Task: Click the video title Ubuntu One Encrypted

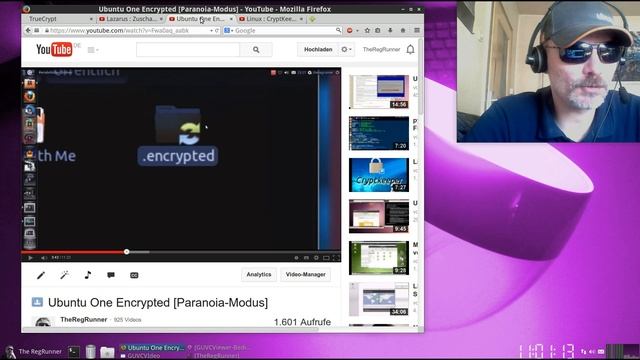Action: 158,302
